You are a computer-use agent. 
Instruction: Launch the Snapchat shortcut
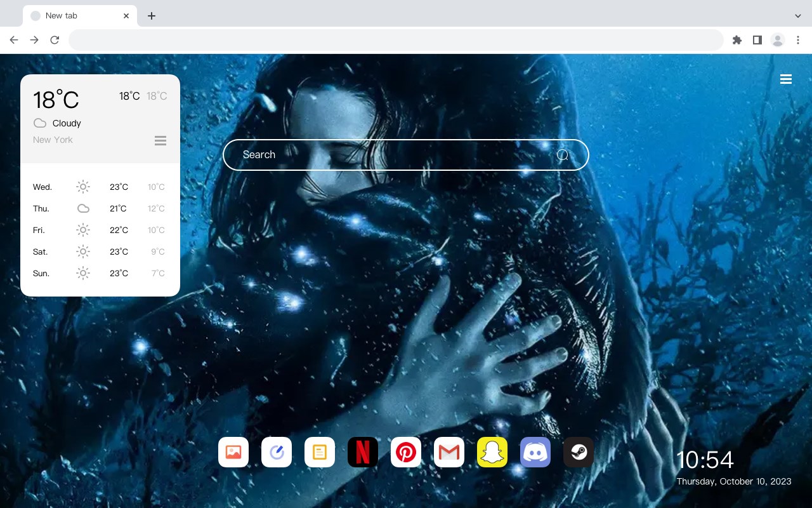492,452
